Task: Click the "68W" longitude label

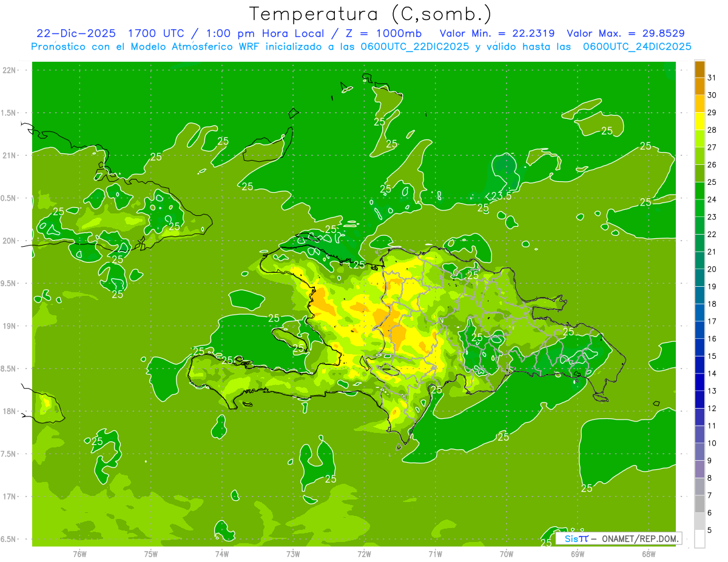Action: [649, 554]
